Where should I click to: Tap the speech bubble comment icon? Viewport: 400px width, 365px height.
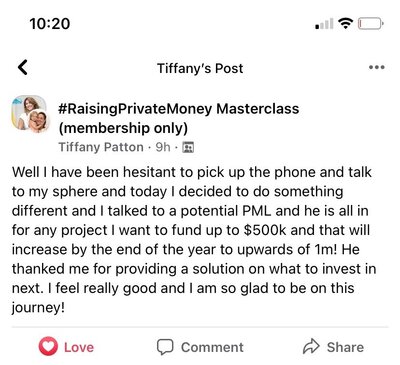pyautogui.click(x=165, y=347)
